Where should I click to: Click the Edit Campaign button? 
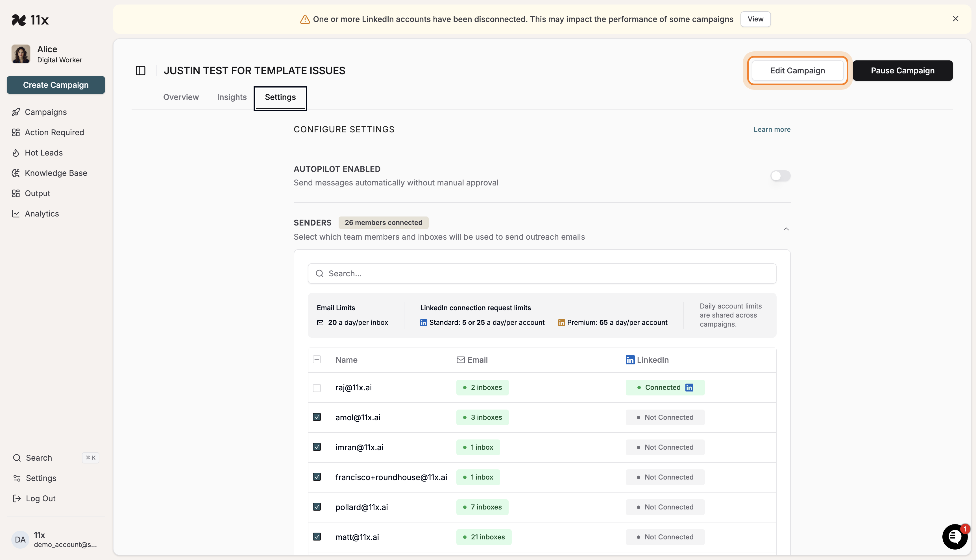point(797,70)
